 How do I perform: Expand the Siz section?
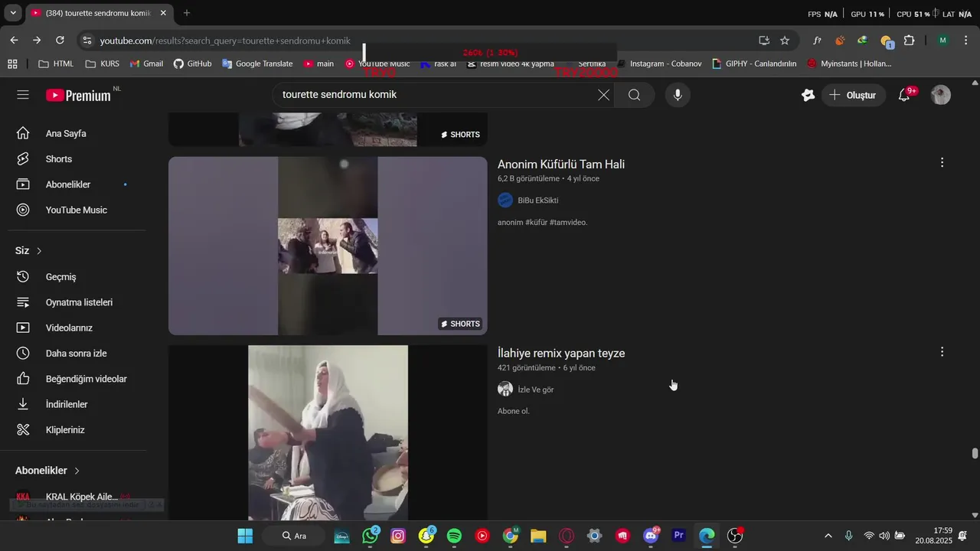pyautogui.click(x=29, y=251)
